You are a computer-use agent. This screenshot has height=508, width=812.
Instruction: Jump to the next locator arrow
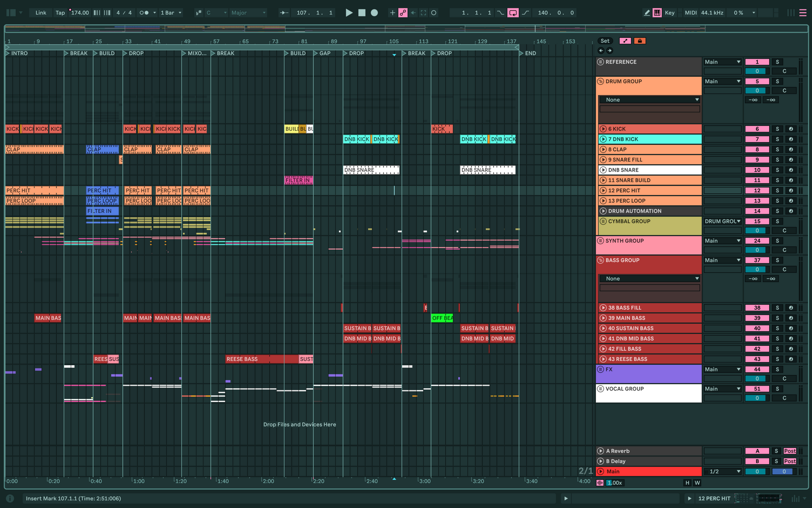[x=609, y=51]
